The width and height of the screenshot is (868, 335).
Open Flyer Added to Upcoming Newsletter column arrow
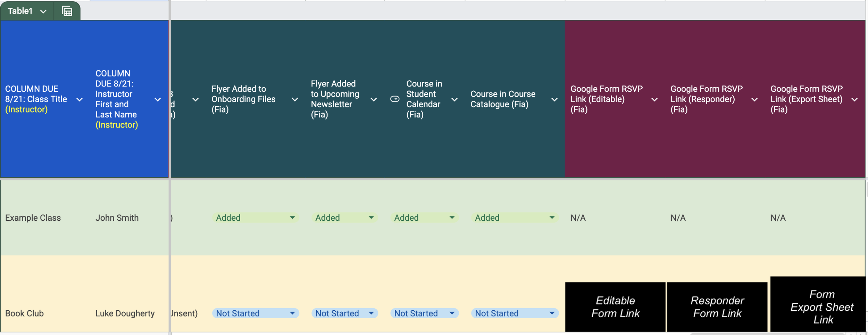[x=374, y=99]
